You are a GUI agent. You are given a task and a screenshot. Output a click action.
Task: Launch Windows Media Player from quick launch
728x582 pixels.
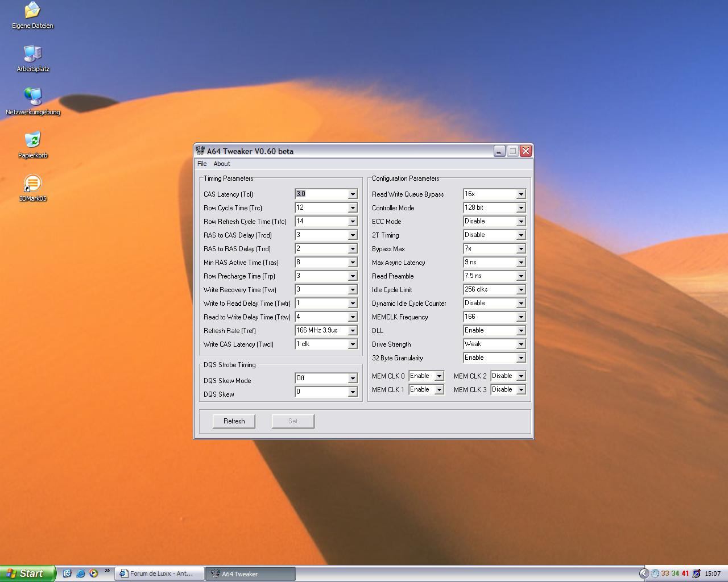93,573
